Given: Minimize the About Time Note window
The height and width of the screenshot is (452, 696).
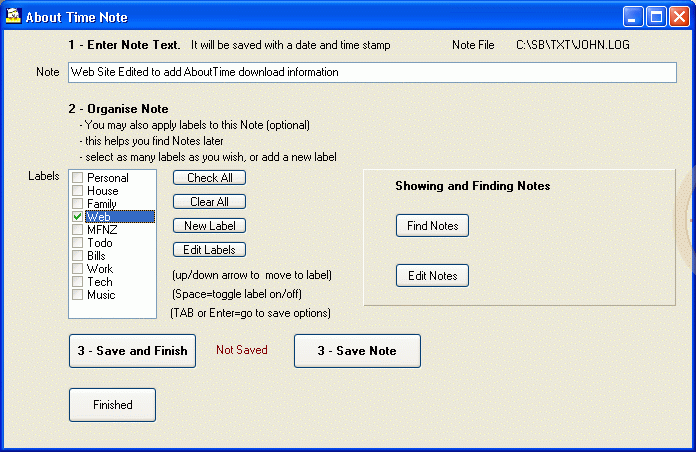Looking at the screenshot, I should (633, 17).
